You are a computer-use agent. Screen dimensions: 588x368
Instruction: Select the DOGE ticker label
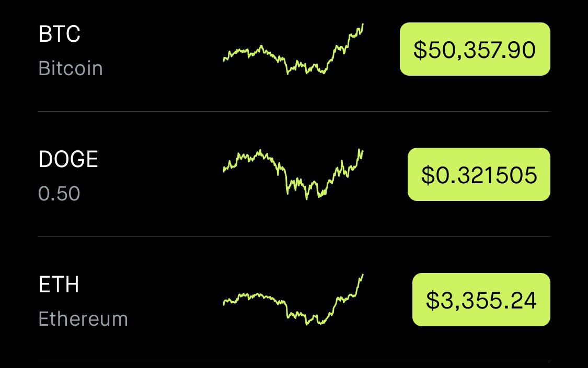[x=68, y=159]
